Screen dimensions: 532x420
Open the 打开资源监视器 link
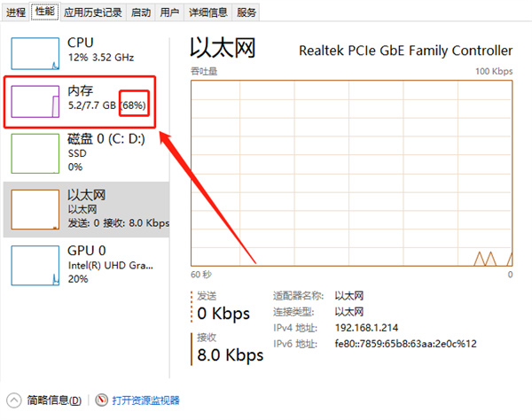[x=145, y=401]
